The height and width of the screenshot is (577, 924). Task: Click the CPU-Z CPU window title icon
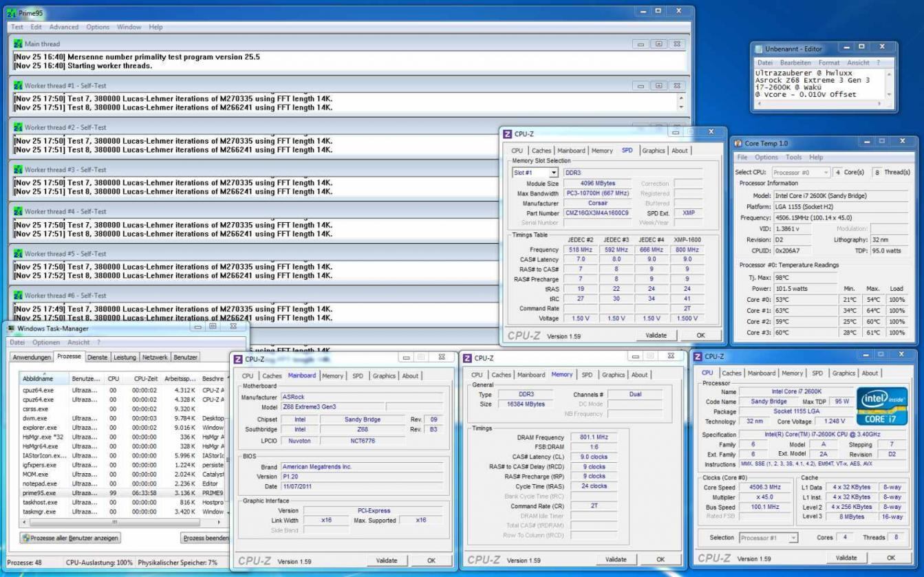pyautogui.click(x=698, y=356)
